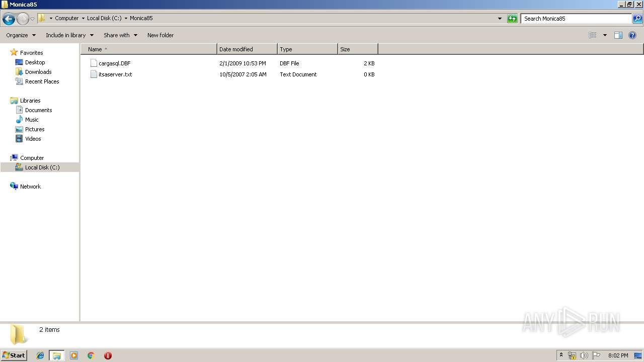Expand the arrow before Computer breadcrumb

51,18
